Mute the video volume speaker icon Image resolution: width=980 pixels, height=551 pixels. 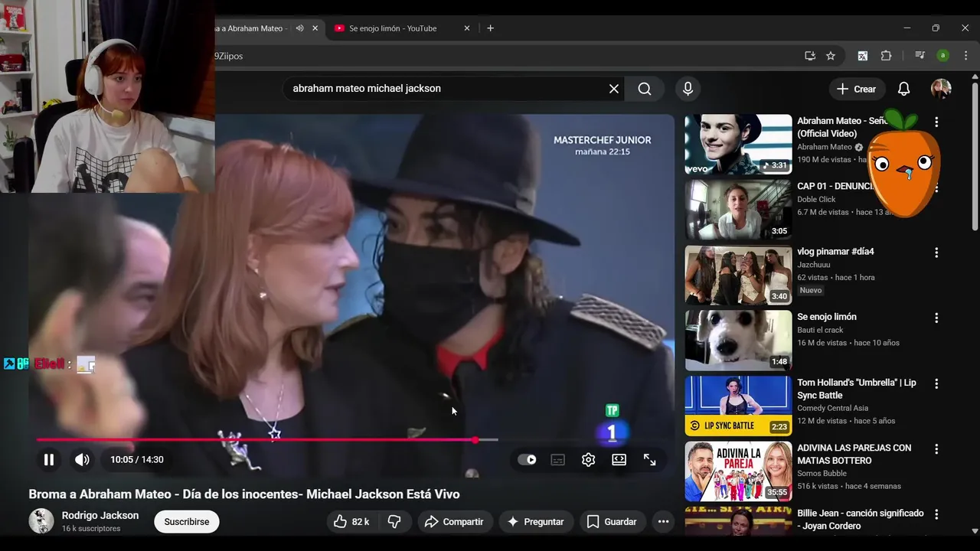coord(82,460)
